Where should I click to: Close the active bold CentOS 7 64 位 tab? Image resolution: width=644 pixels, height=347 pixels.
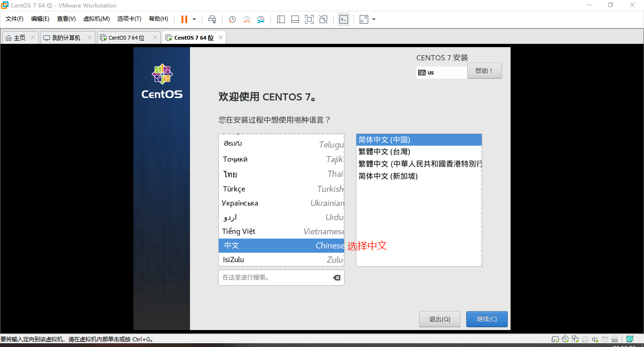(x=221, y=37)
